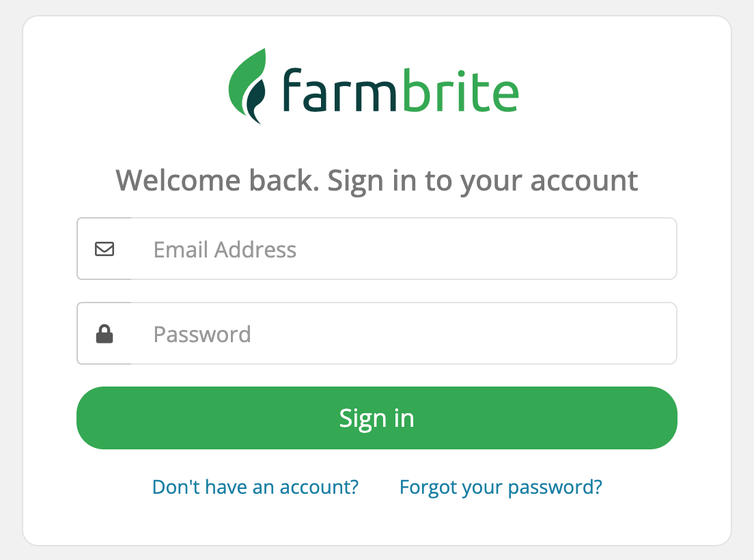Focus the Email Address input field
Screen dimensions: 754x560
tap(403, 249)
